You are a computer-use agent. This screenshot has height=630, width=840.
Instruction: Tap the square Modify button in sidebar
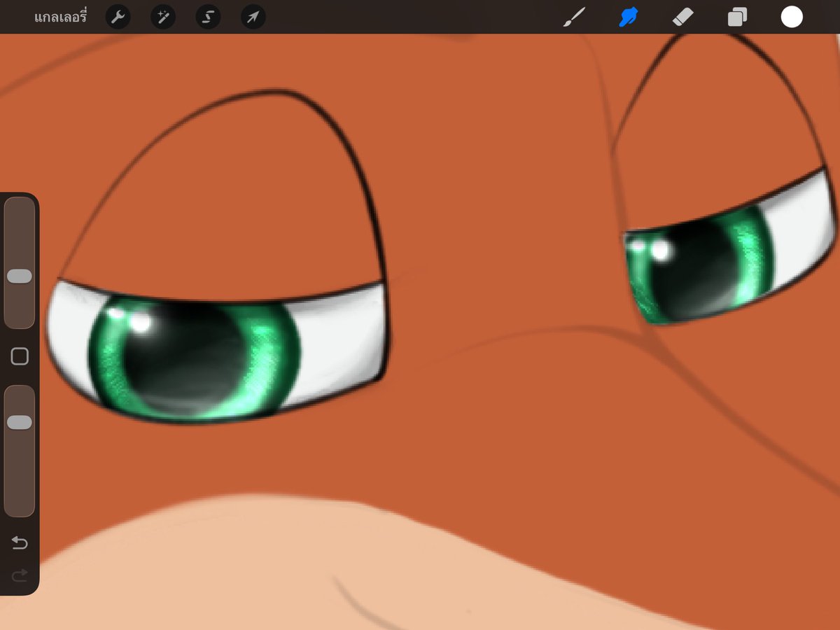tap(20, 357)
